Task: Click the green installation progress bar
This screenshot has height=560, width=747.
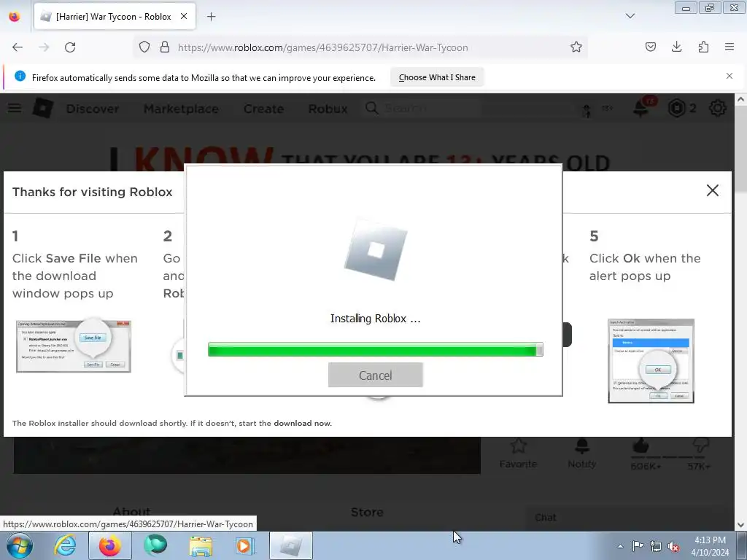Action: click(x=376, y=349)
